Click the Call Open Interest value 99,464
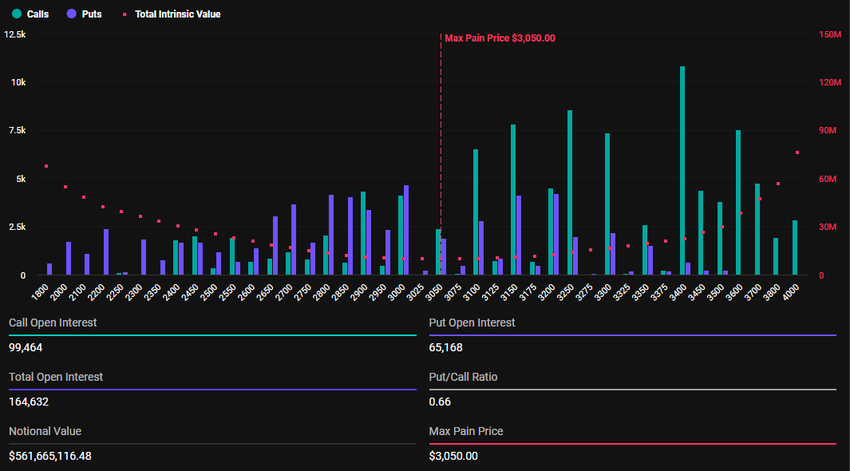The height and width of the screenshot is (471, 850). [x=26, y=347]
